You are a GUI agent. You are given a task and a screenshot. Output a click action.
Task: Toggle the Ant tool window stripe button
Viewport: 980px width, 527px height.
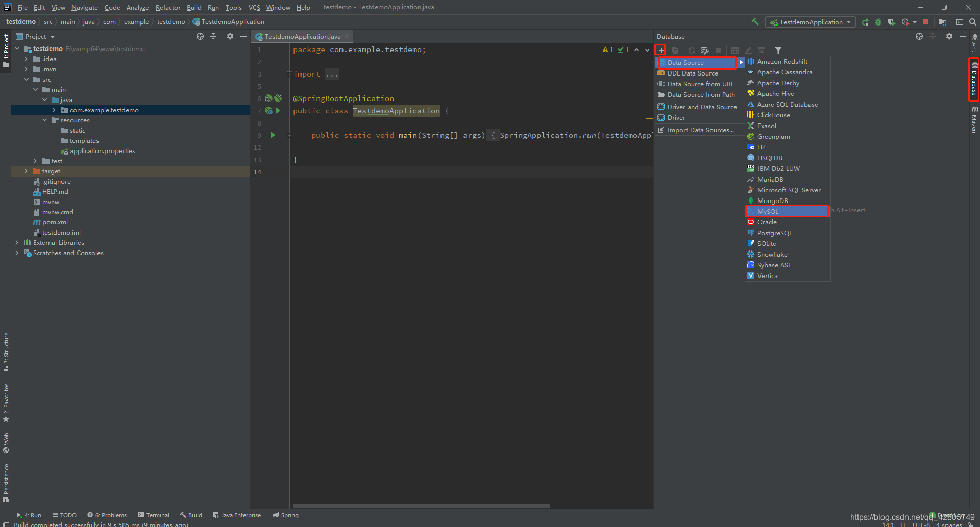(x=974, y=43)
